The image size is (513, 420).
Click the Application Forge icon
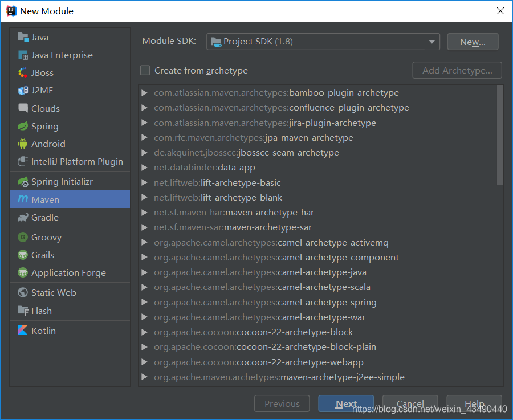coord(23,272)
